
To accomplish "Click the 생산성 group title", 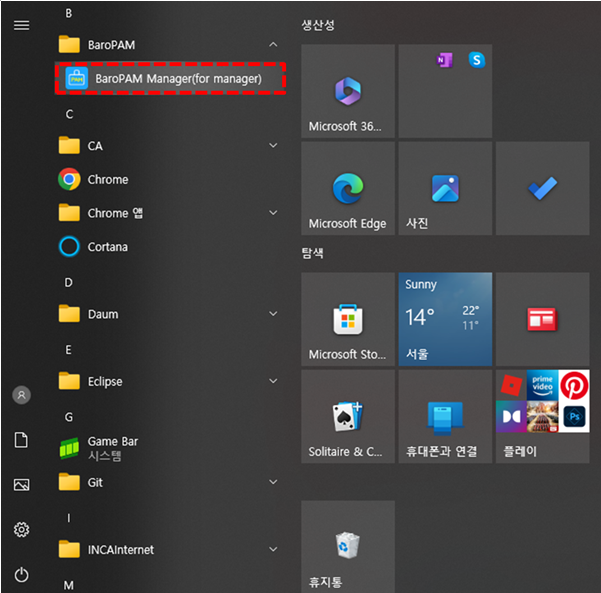I will click(x=318, y=25).
